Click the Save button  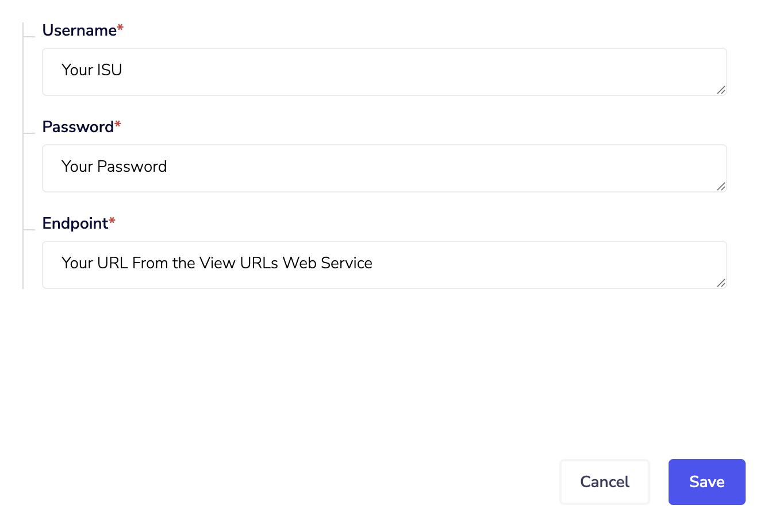706,481
